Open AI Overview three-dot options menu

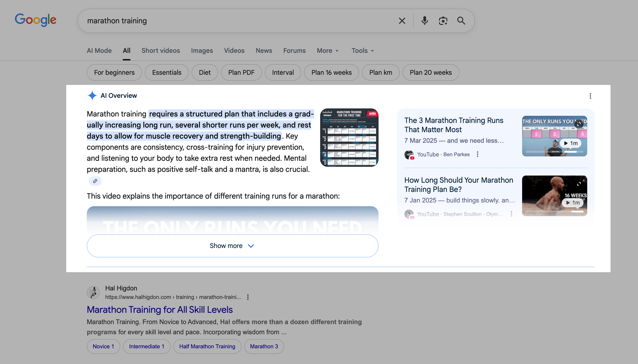click(x=590, y=96)
